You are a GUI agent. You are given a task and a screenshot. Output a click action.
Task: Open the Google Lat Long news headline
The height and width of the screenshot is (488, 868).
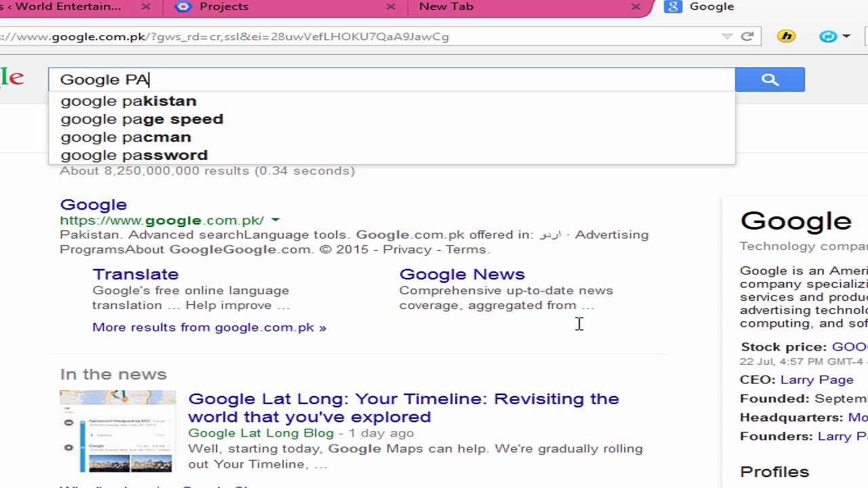click(403, 407)
